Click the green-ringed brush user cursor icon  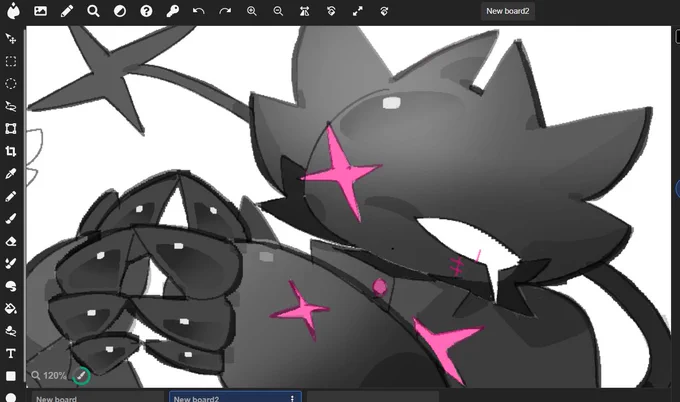(81, 376)
